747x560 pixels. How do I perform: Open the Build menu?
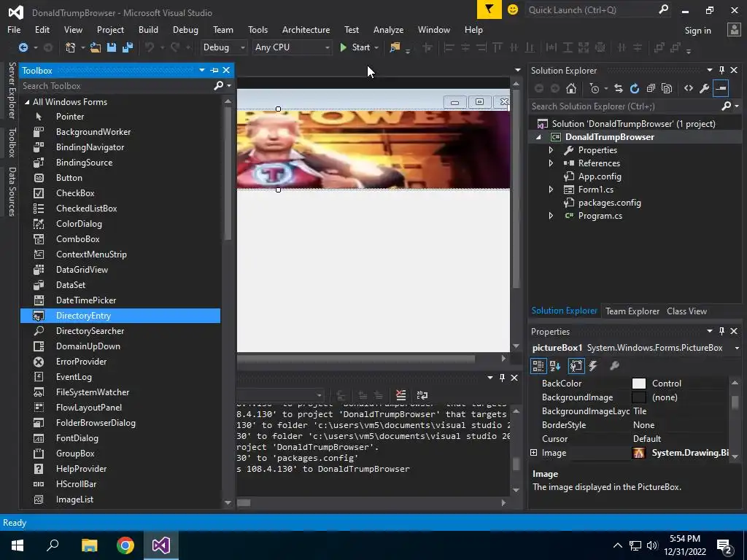coord(148,29)
